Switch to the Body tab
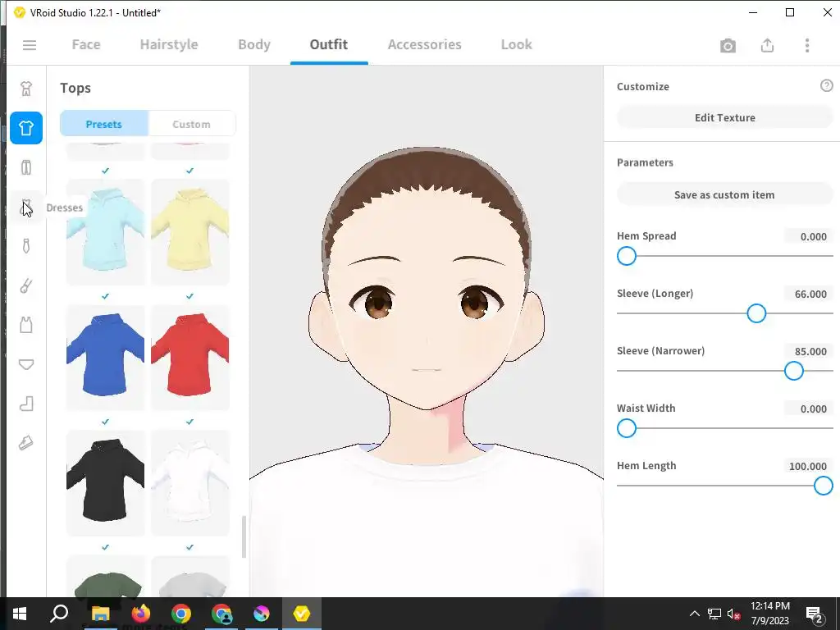 (x=254, y=44)
